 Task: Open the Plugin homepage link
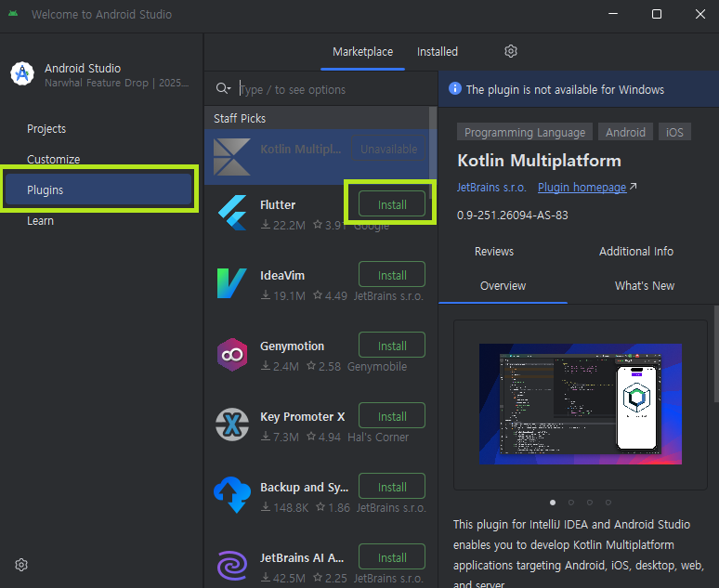click(582, 187)
